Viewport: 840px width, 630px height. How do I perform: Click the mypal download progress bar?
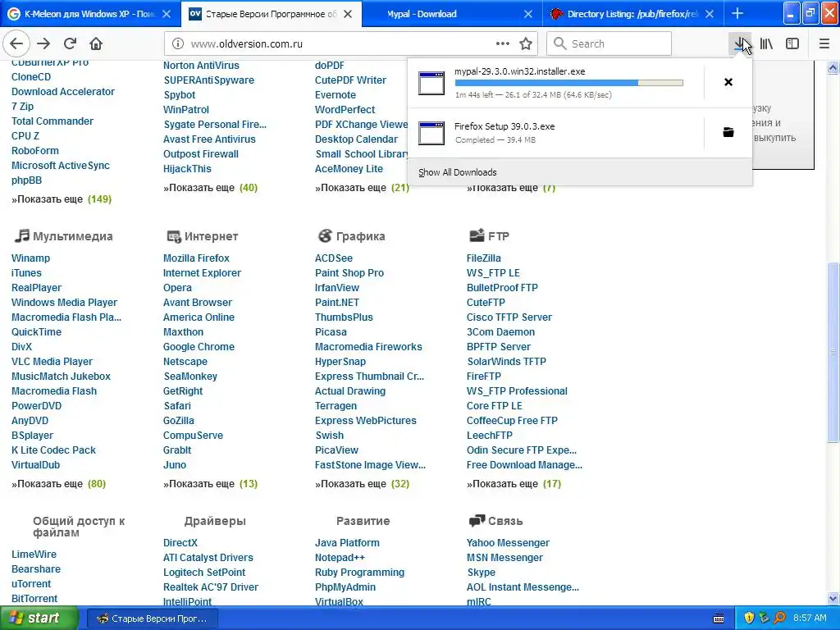[x=569, y=83]
